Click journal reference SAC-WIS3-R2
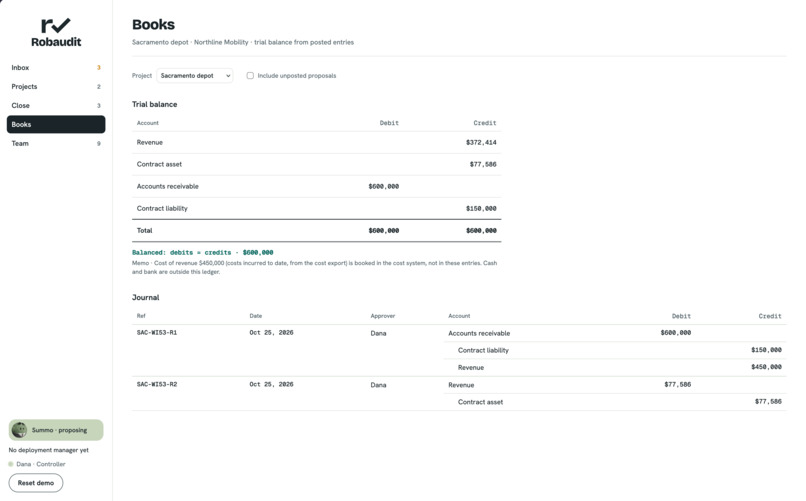The height and width of the screenshot is (501, 806). point(157,384)
